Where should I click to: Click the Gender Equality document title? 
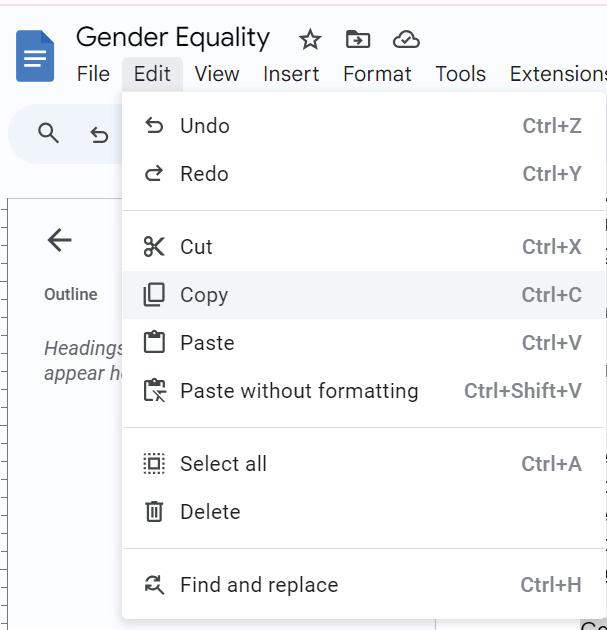173,38
